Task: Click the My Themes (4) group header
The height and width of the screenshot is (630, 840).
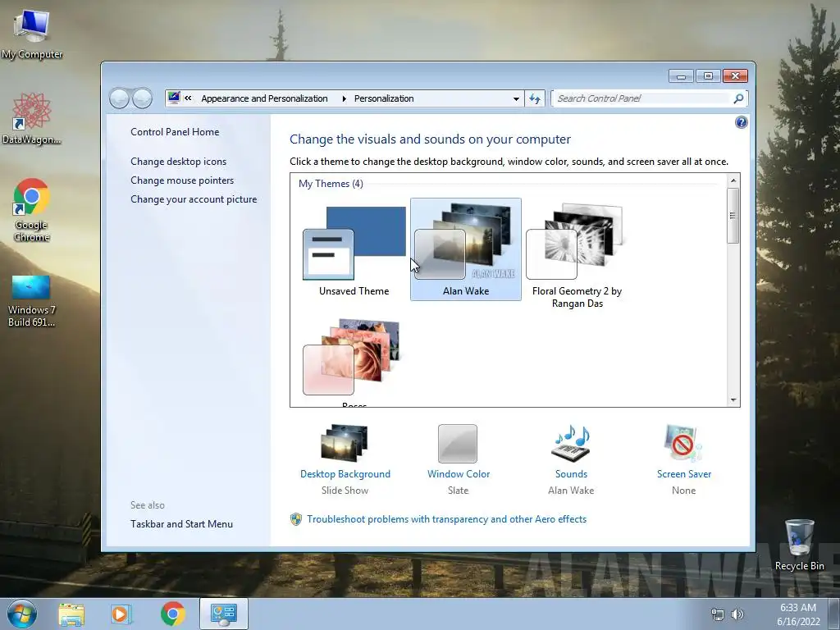Action: [331, 184]
